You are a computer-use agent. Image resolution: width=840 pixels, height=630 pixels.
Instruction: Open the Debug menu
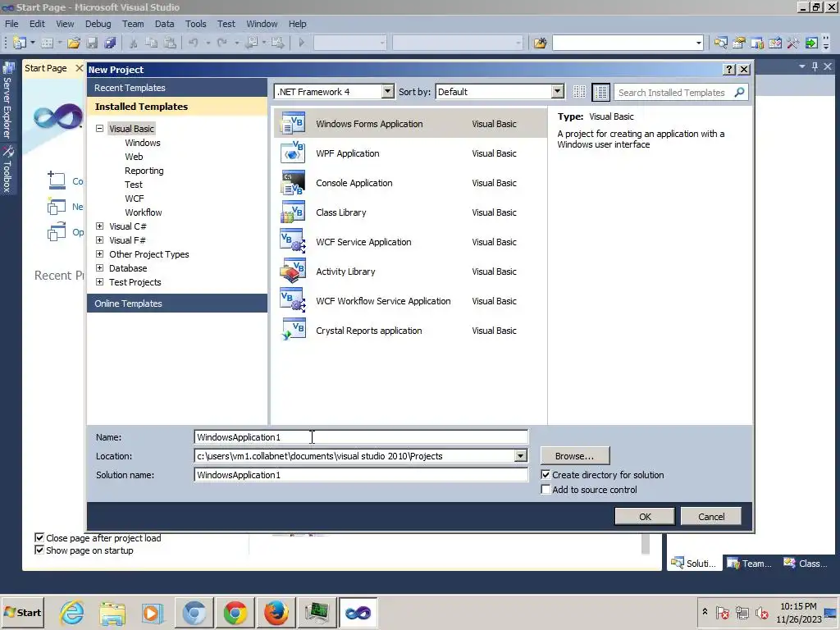tap(98, 24)
